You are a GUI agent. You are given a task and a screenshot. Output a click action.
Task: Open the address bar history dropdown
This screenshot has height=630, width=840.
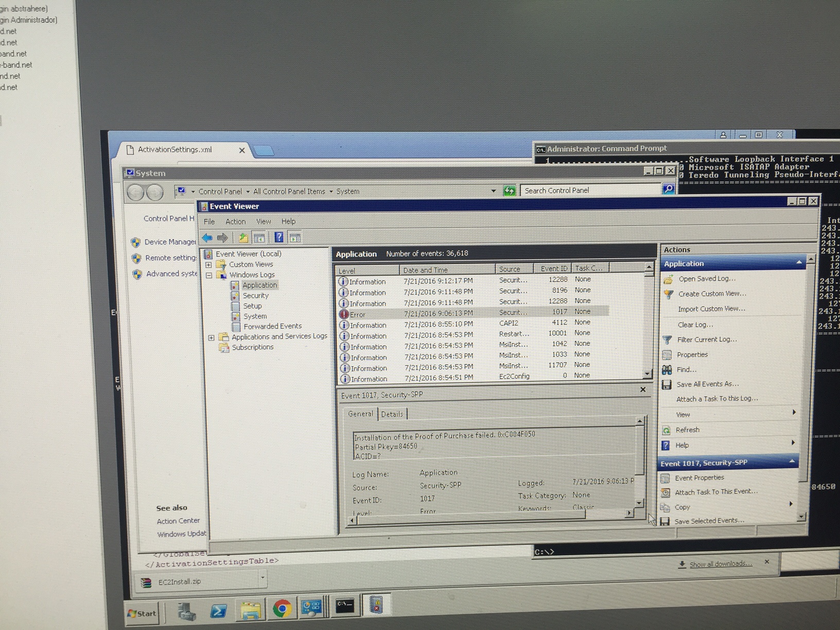493,191
